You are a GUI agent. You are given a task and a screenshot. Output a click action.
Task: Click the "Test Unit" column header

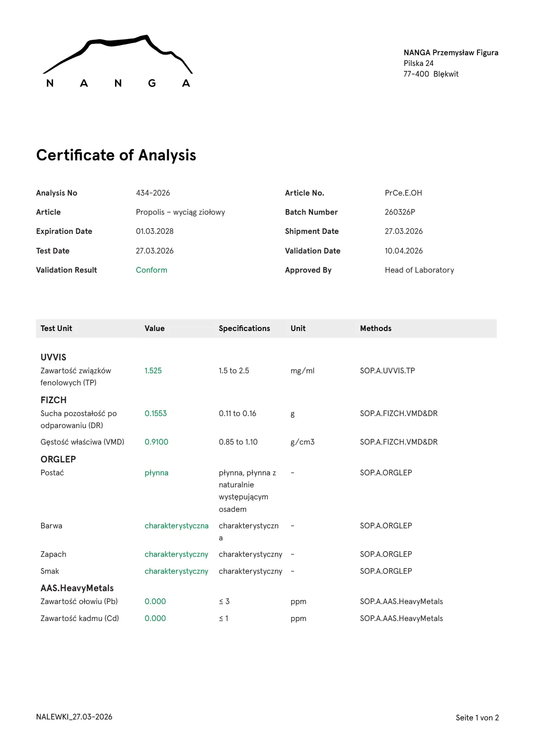point(56,328)
